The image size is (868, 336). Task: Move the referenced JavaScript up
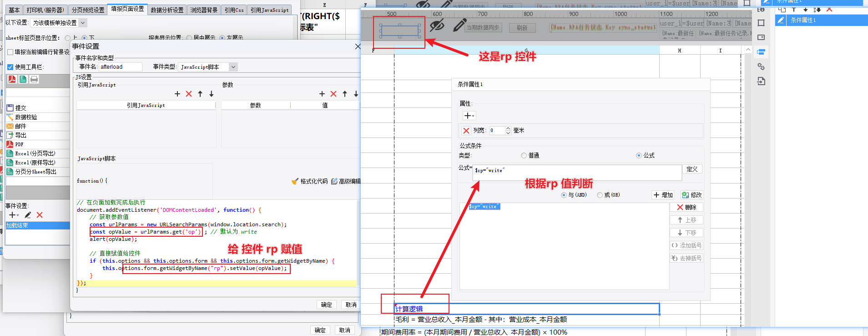[200, 94]
